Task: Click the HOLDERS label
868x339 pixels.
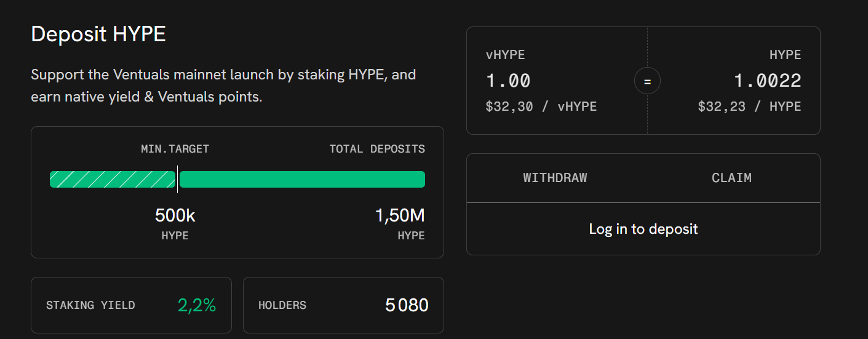Action: pyautogui.click(x=282, y=305)
